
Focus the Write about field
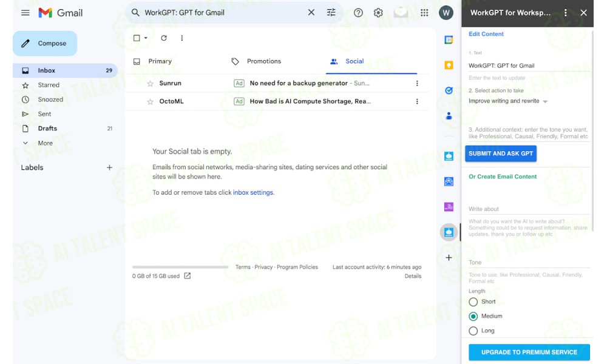coord(529,209)
